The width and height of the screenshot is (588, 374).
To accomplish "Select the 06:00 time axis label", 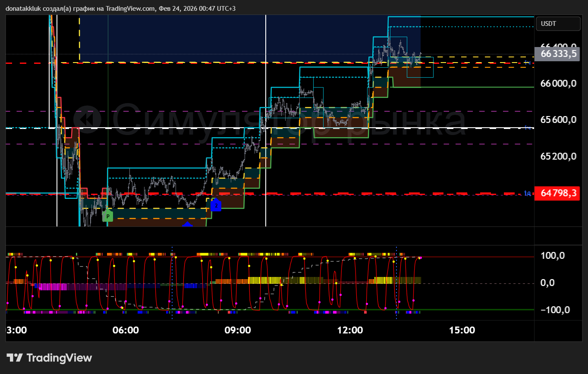I will 126,330.
